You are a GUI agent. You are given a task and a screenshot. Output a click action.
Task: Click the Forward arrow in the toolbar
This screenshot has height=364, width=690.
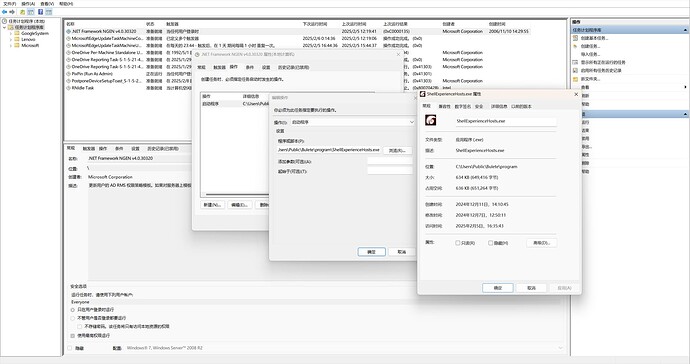point(12,12)
